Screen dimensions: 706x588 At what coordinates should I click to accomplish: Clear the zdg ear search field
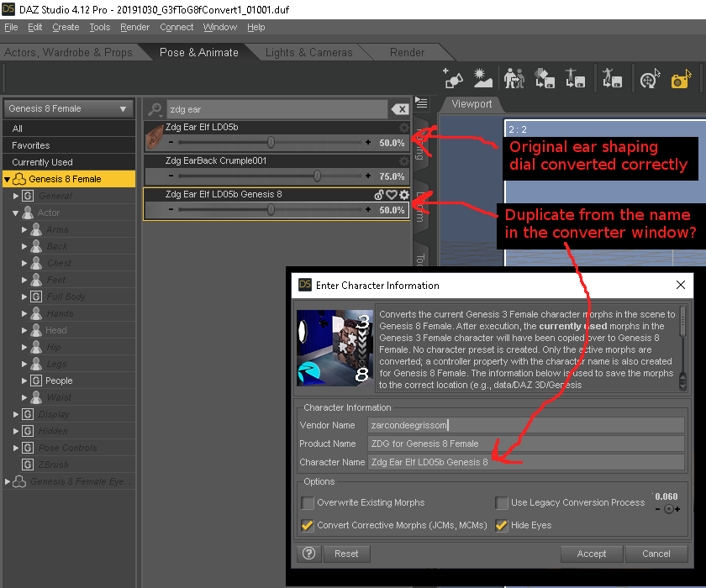(400, 109)
